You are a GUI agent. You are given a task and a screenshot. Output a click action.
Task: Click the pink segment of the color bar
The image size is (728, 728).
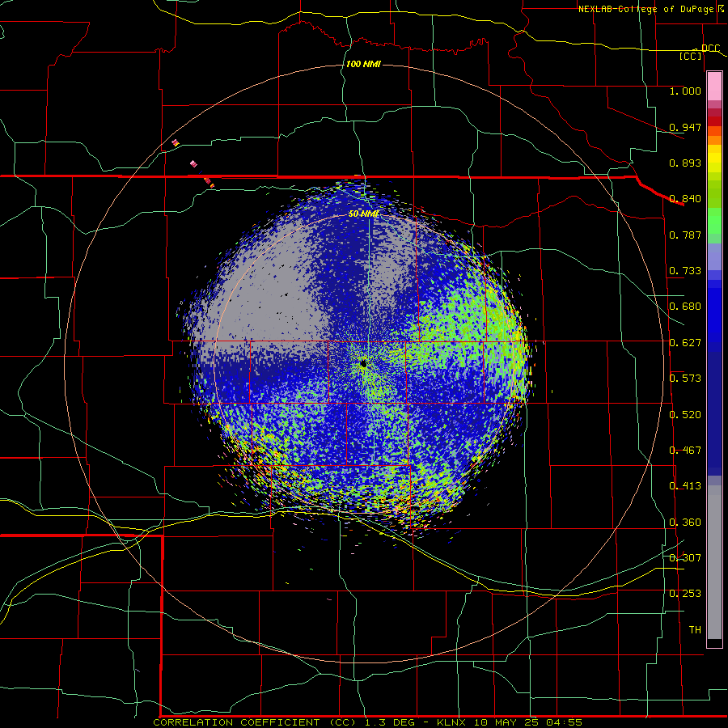(714, 87)
